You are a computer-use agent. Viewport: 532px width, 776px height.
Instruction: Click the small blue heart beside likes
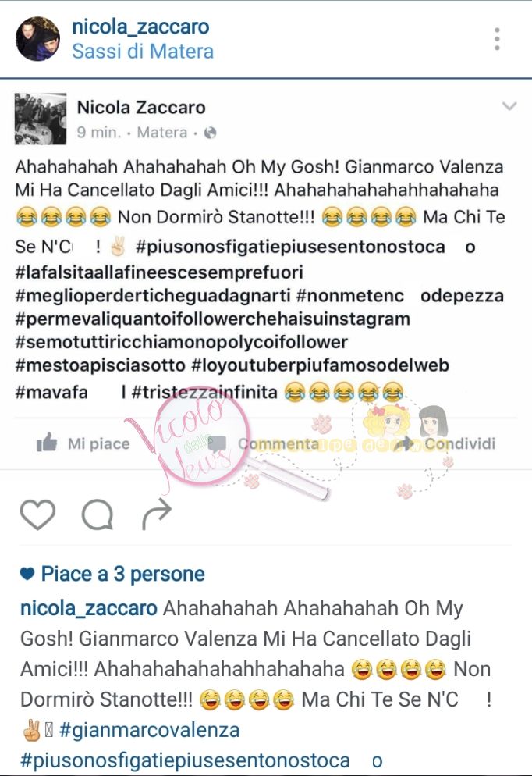point(27,574)
